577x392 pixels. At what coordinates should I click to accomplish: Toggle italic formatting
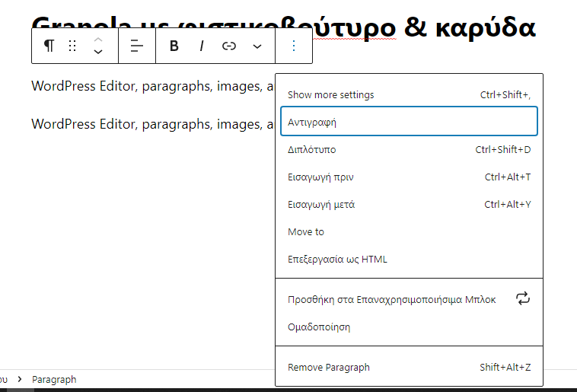(202, 46)
